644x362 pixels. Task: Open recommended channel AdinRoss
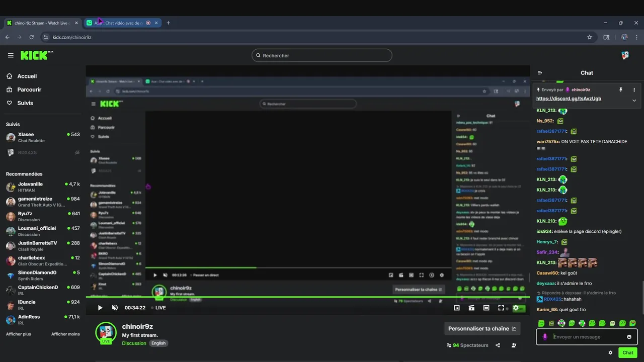(x=43, y=320)
